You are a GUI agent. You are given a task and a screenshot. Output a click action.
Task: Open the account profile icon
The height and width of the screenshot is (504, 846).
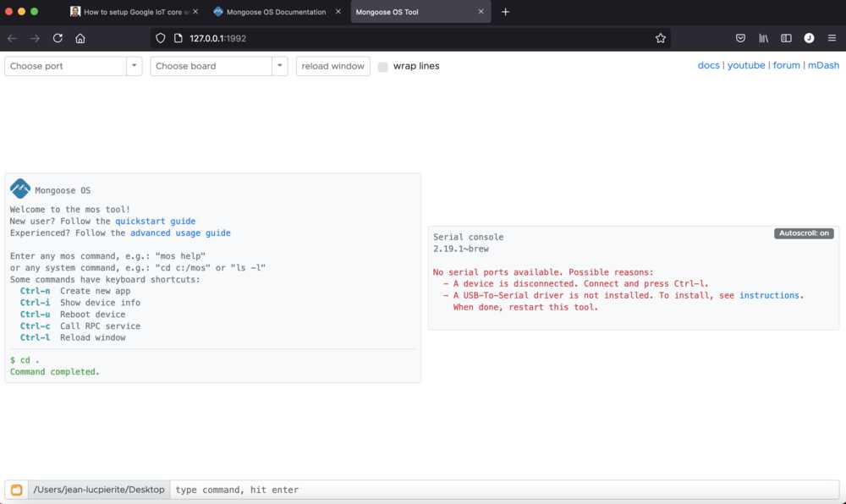click(x=809, y=38)
